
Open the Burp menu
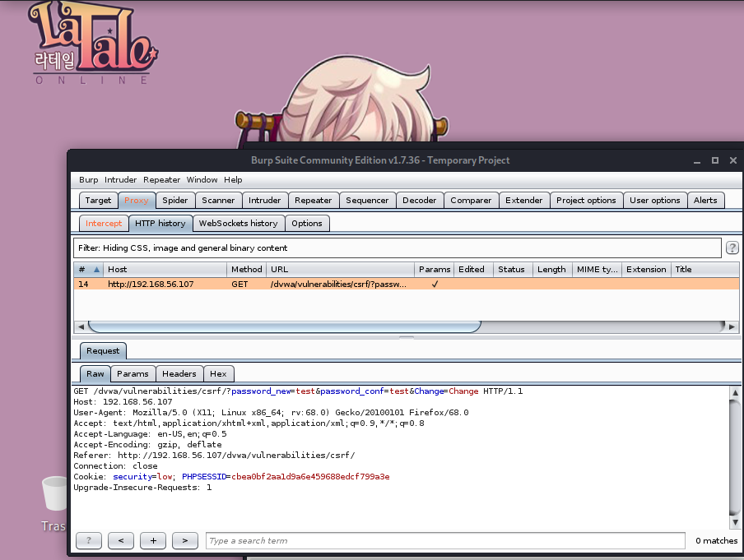[88, 180]
